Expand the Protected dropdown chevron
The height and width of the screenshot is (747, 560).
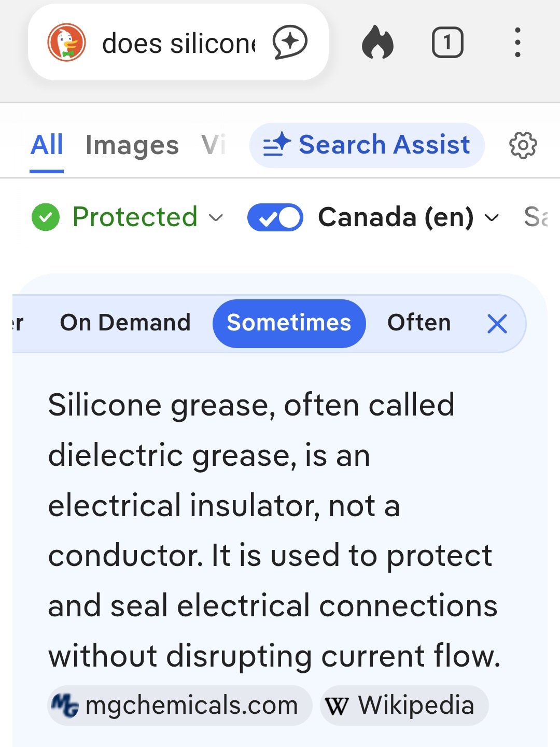[x=216, y=218]
